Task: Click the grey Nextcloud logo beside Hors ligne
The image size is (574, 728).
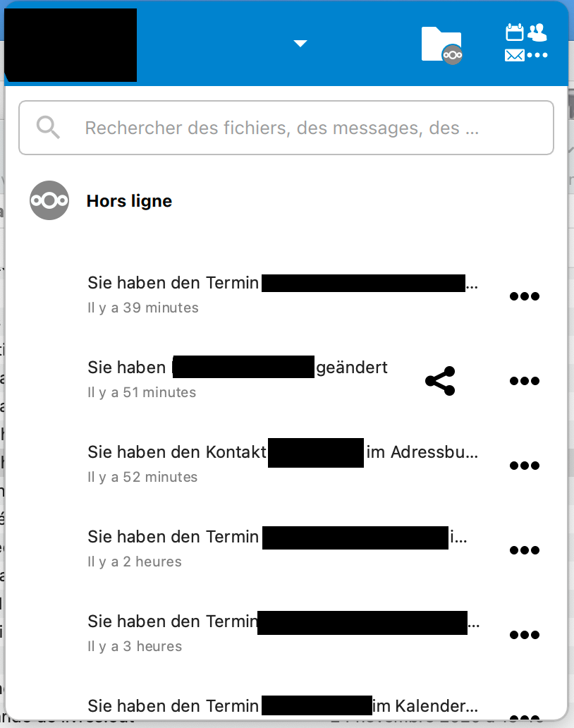Action: pos(49,200)
